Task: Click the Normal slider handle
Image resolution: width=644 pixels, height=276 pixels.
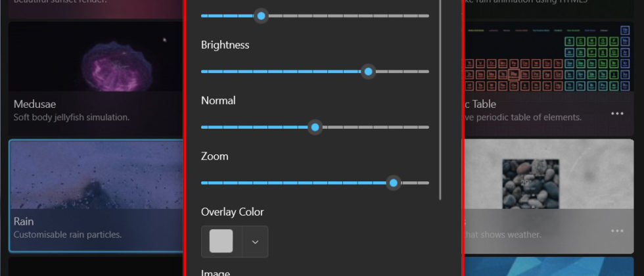Action: click(x=315, y=127)
